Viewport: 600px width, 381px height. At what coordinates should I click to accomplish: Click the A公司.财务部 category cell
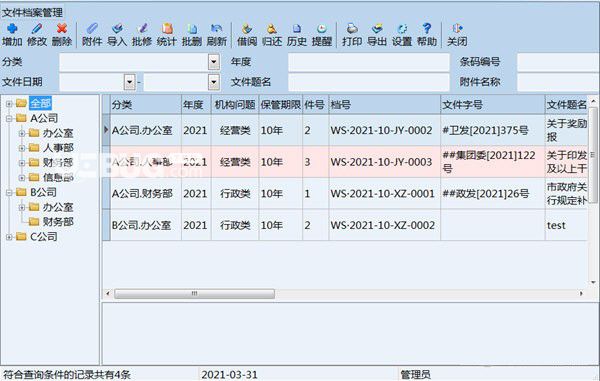145,194
